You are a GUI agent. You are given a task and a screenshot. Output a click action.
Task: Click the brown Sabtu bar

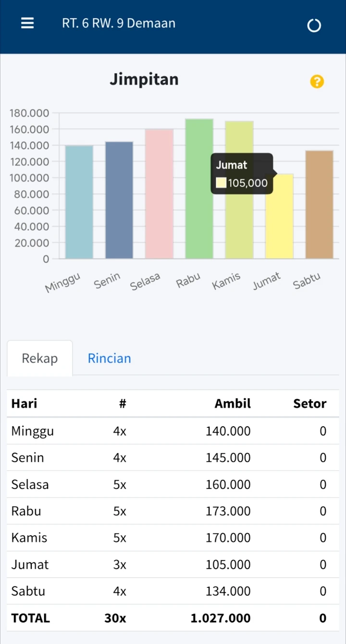tap(319, 205)
